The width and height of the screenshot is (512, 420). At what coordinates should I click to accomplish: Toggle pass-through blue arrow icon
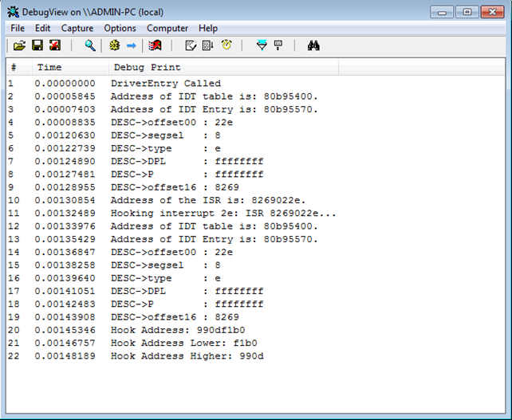click(132, 45)
